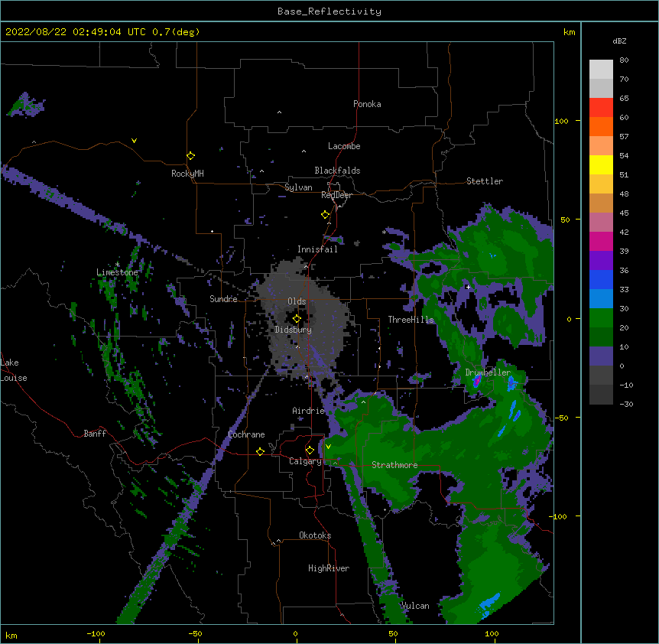
Task: Click the Limestone label
Action: tap(117, 272)
